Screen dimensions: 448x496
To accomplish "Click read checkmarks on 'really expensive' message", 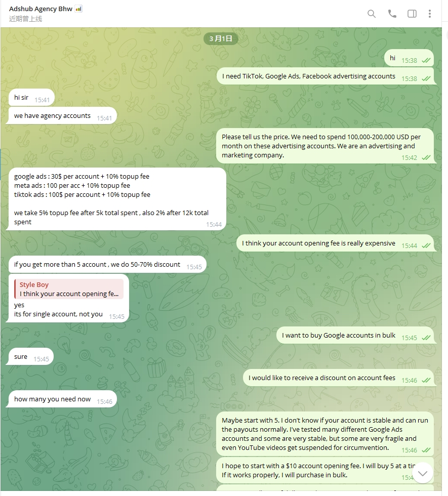I will pyautogui.click(x=426, y=246).
